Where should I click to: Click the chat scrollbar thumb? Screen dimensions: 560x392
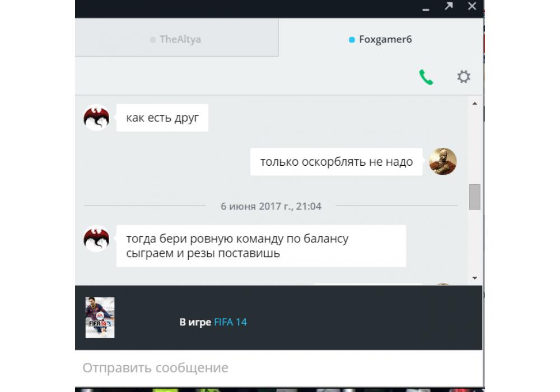[x=474, y=197]
